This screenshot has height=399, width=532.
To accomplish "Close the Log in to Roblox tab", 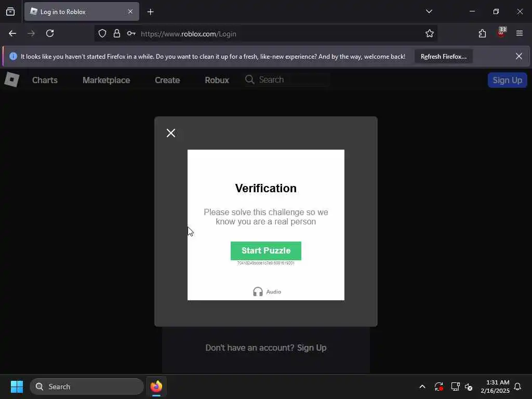I will coord(130,11).
